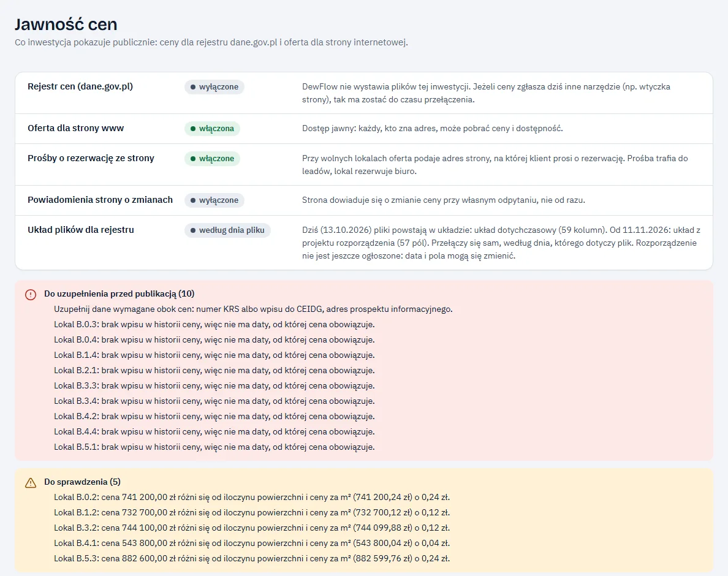Click the 'według dnia pliku' status badge

(227, 230)
